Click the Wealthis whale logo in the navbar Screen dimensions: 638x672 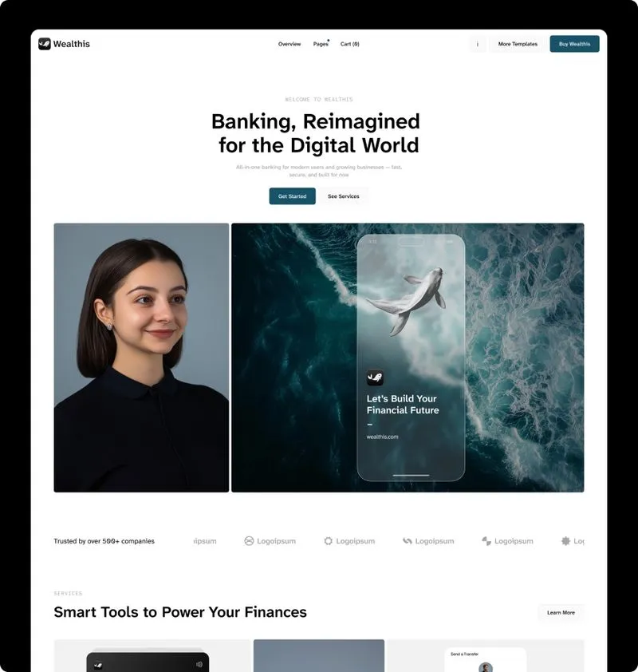(x=45, y=44)
